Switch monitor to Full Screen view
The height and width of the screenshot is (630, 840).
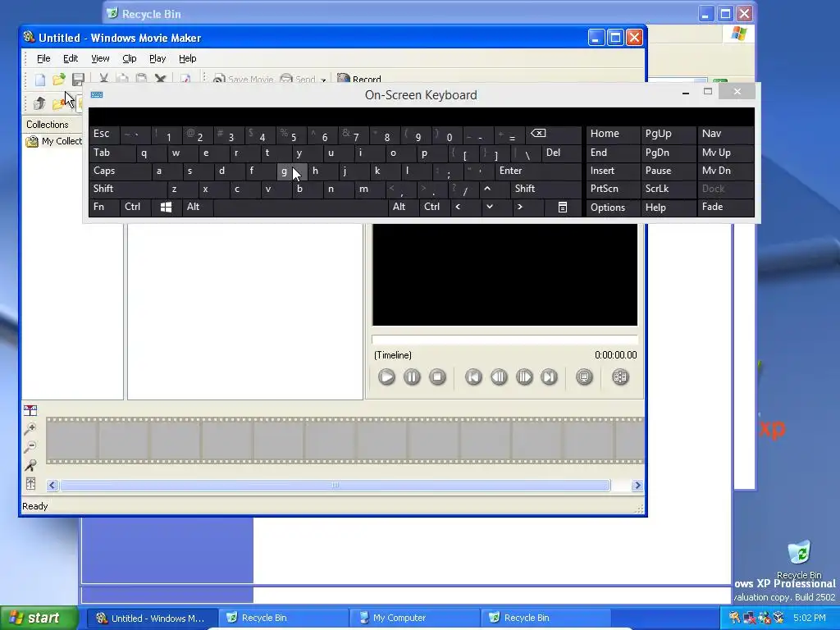coord(584,377)
